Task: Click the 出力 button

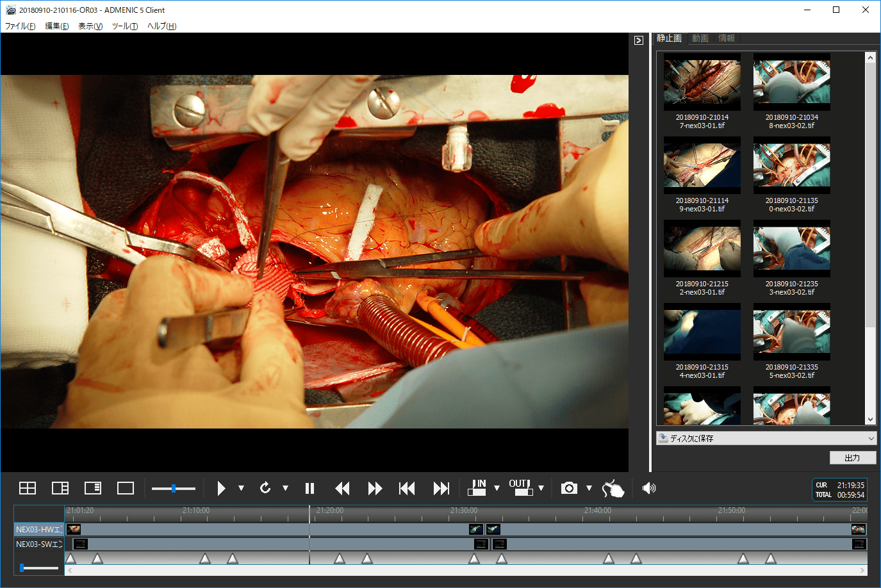Action: (x=852, y=457)
